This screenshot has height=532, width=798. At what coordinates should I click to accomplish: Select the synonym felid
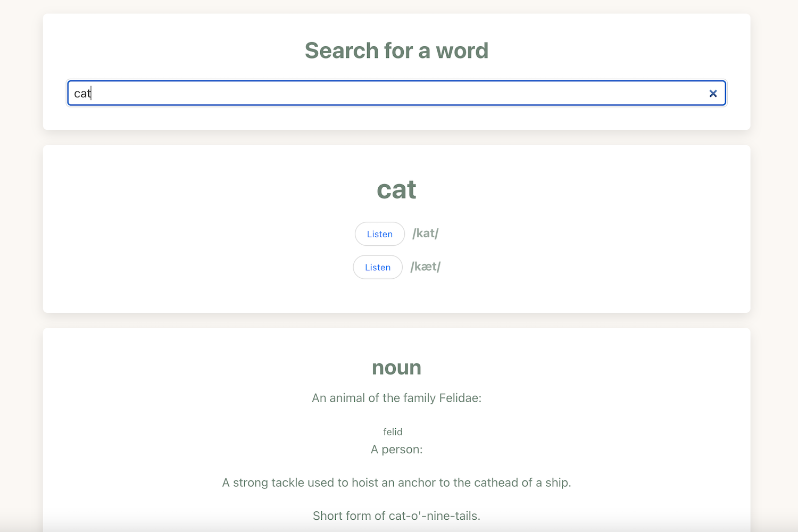point(393,432)
